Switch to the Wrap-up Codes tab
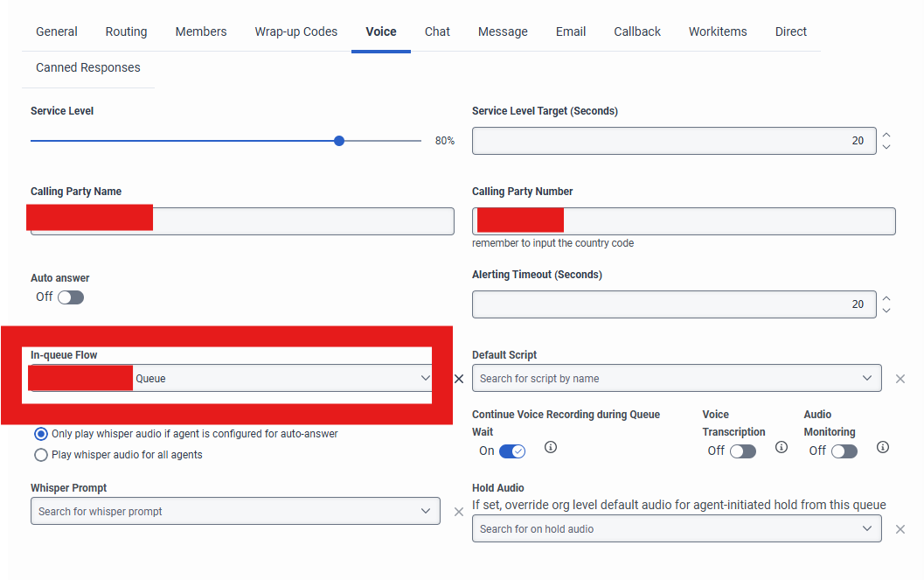Image resolution: width=924 pixels, height=580 pixels. [x=295, y=31]
